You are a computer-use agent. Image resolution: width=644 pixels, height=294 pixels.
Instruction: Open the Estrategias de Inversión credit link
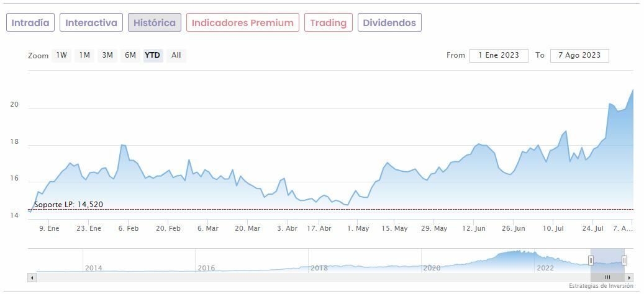[x=601, y=286]
